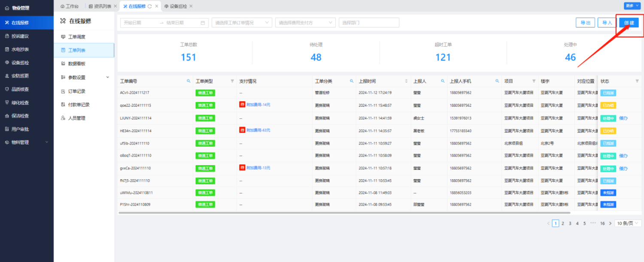Click the 工单分类 column search icon
The image size is (644, 262).
[x=351, y=81]
